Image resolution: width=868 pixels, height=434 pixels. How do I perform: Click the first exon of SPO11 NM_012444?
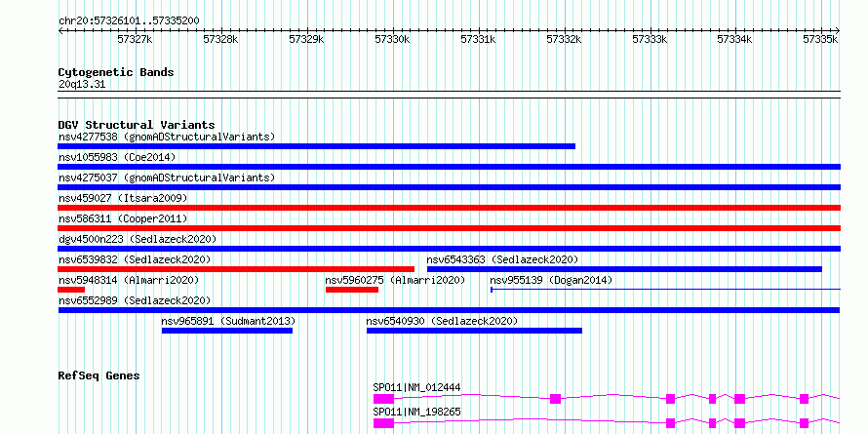tap(383, 399)
